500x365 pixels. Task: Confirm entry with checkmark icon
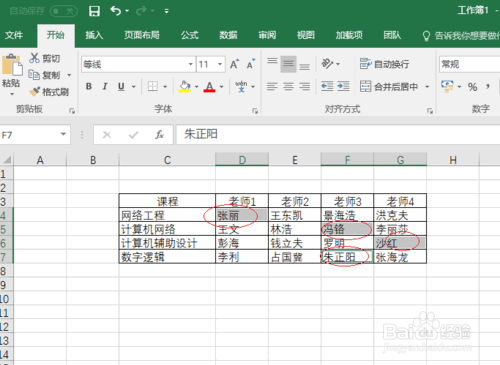(133, 135)
